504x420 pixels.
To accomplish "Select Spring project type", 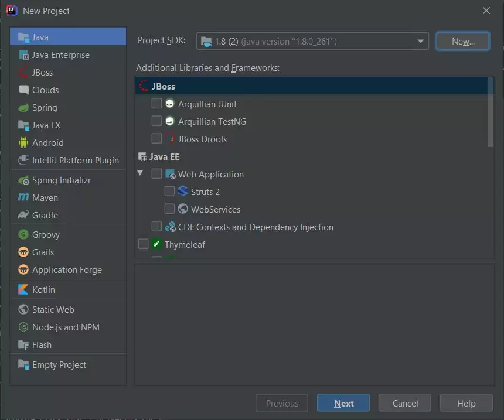I will [x=68, y=108].
